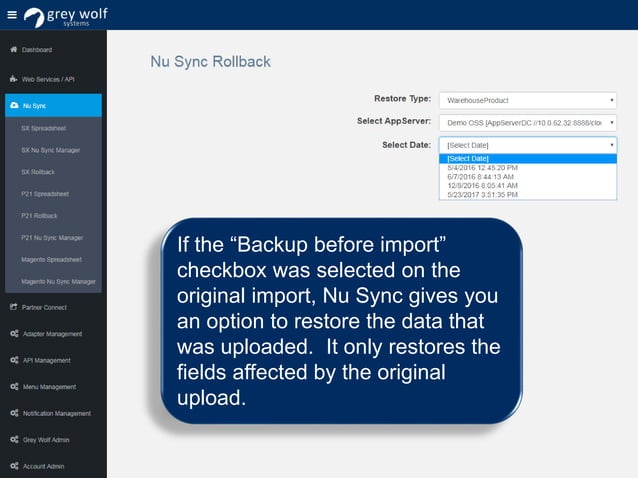The image size is (638, 478).
Task: Click the Partner Connect icon
Action: tap(13, 307)
